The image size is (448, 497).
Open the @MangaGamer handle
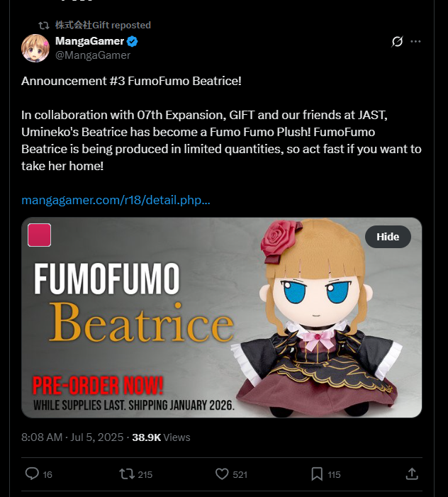93,55
